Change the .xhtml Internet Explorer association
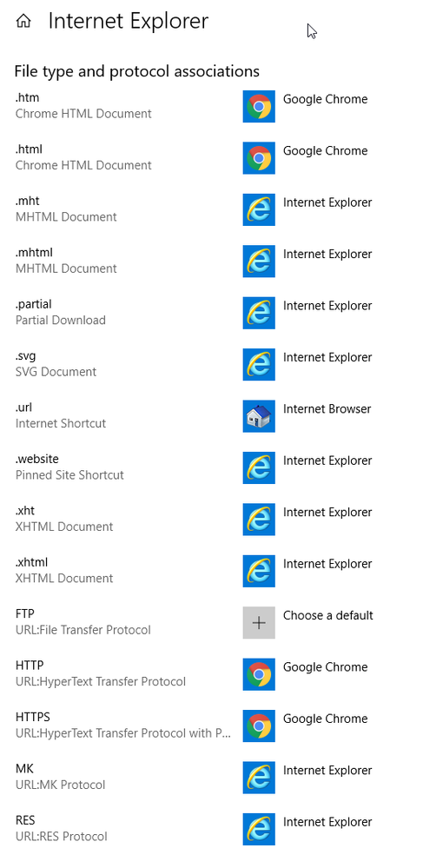The width and height of the screenshot is (443, 868). [327, 564]
